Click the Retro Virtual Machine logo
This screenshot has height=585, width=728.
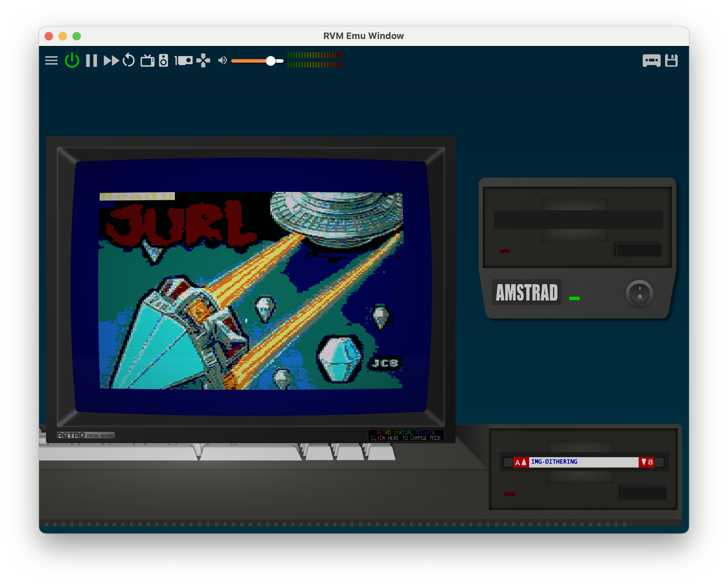[x=86, y=435]
